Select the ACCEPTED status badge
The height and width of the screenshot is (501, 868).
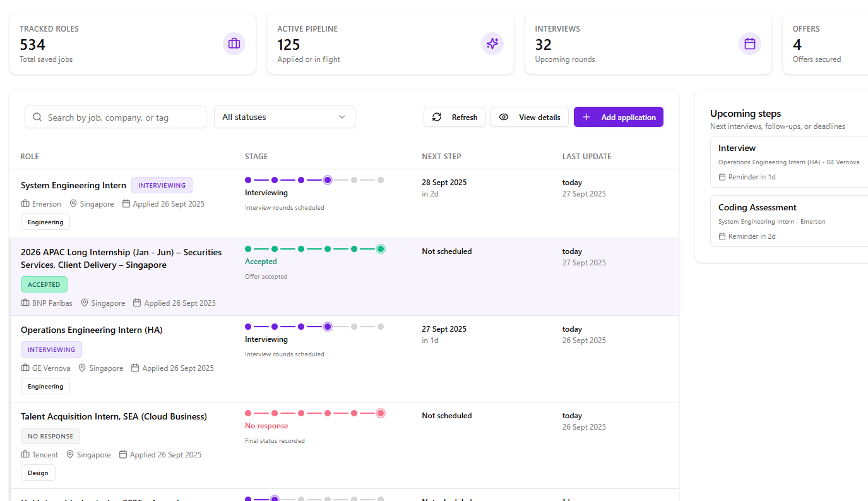[44, 284]
